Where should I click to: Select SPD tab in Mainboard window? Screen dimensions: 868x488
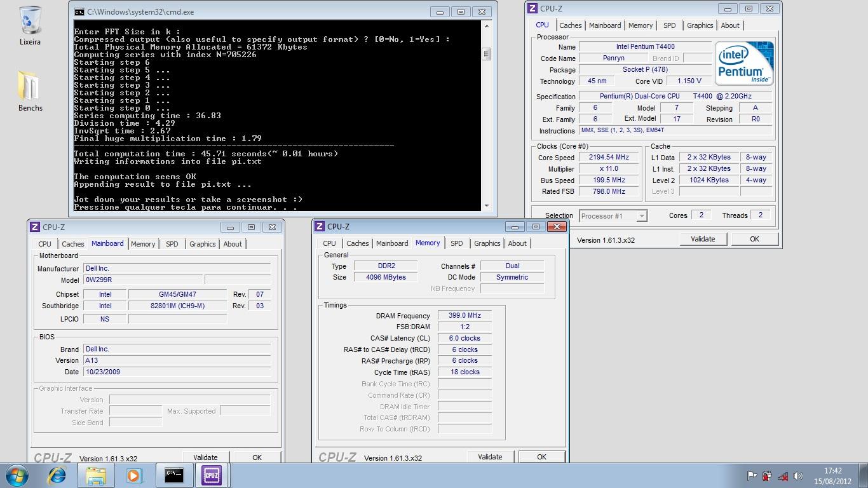172,244
